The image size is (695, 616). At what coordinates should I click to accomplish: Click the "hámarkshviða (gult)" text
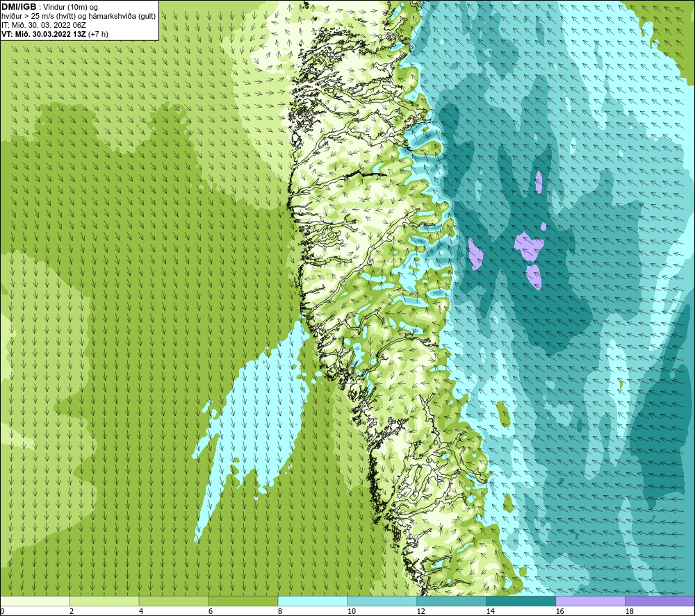click(122, 17)
